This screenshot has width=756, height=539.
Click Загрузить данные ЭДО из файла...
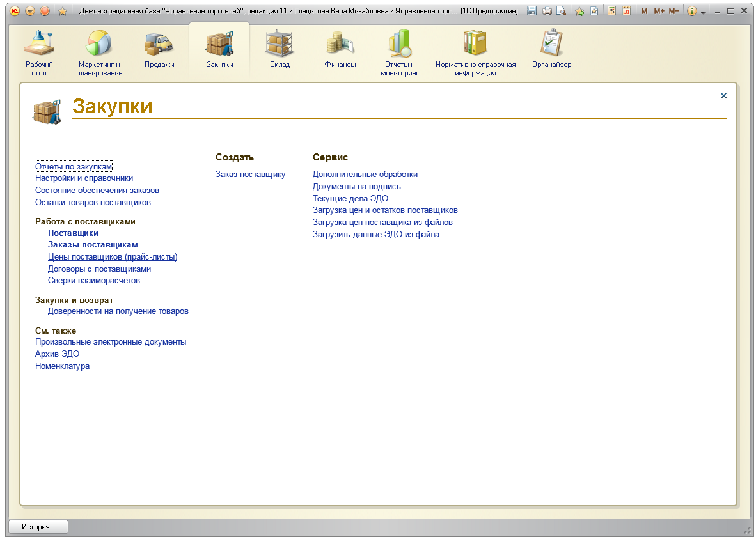coord(379,234)
